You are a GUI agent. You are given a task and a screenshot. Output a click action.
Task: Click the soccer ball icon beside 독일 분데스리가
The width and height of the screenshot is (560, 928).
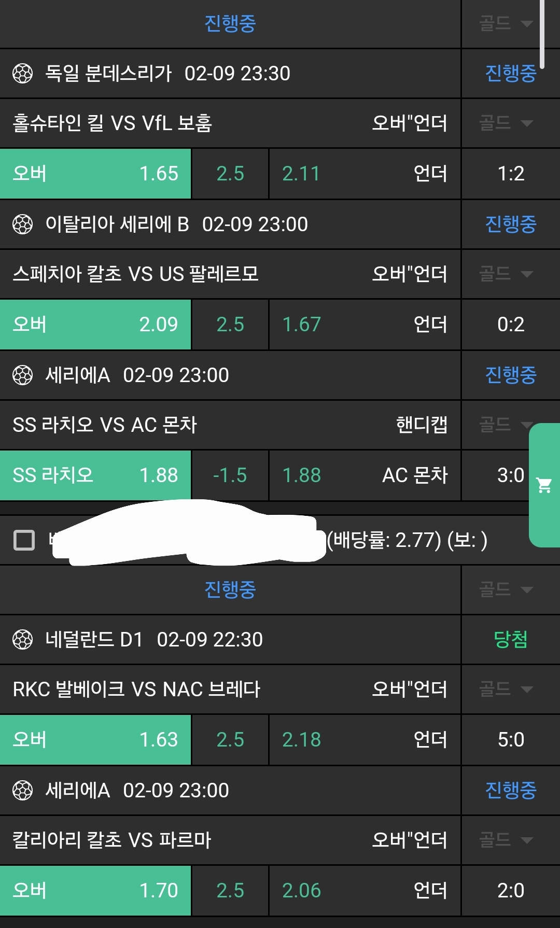point(22,74)
